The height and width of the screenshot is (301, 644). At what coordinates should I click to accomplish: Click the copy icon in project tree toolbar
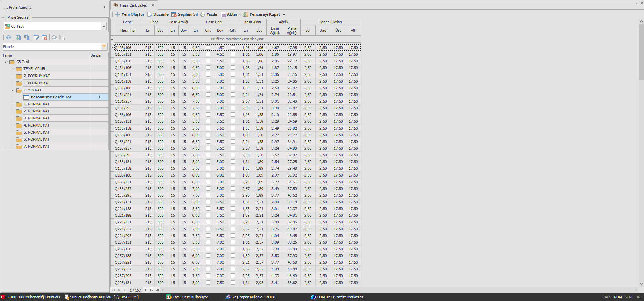[x=54, y=37]
